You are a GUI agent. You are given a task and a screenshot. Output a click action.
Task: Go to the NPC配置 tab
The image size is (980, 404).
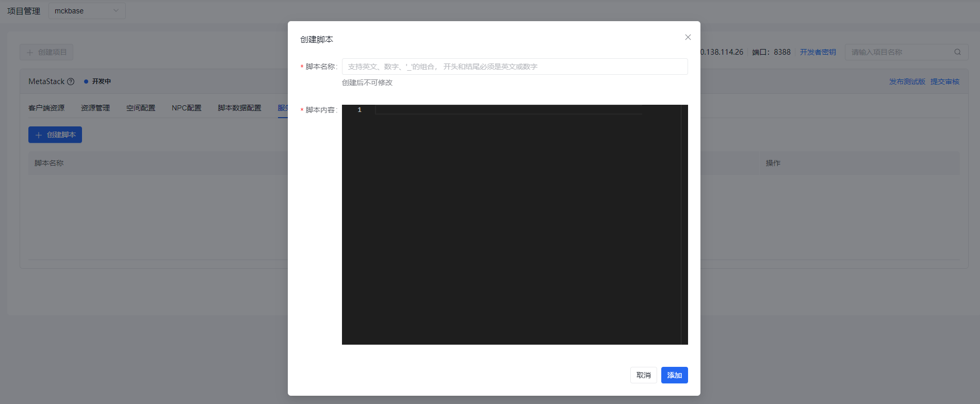point(187,108)
